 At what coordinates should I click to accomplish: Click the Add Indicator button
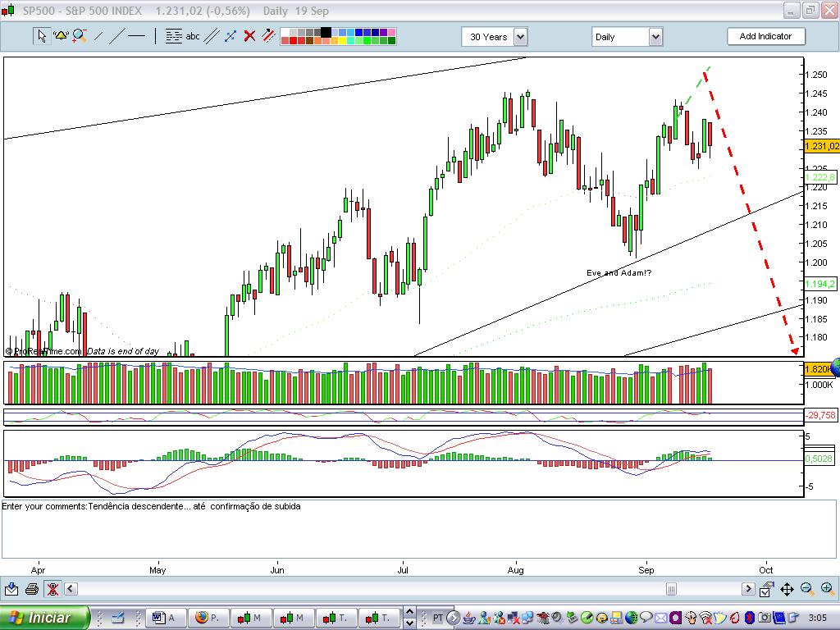pos(766,36)
